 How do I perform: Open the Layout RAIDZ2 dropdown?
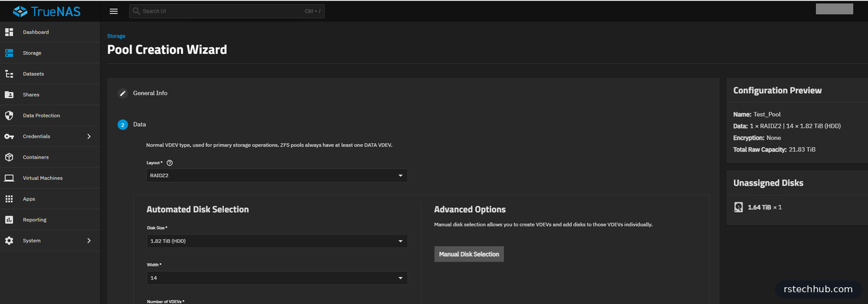click(x=277, y=176)
